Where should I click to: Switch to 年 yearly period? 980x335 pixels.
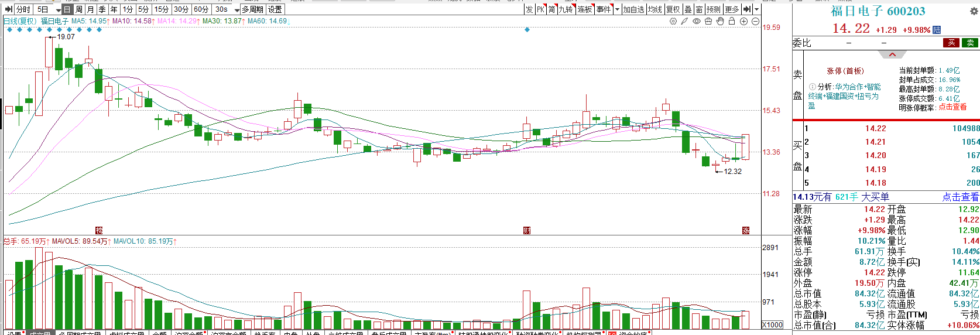[114, 9]
